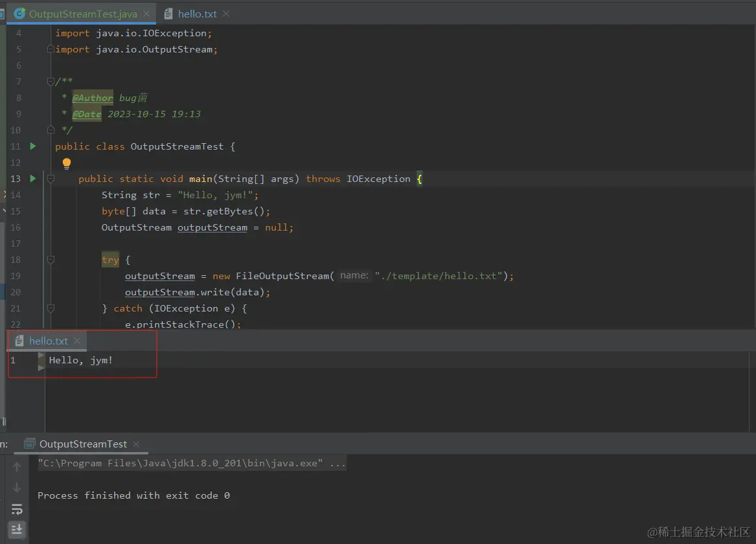Click the @Date Javadoc tag
This screenshot has height=544, width=756.
pyautogui.click(x=87, y=114)
